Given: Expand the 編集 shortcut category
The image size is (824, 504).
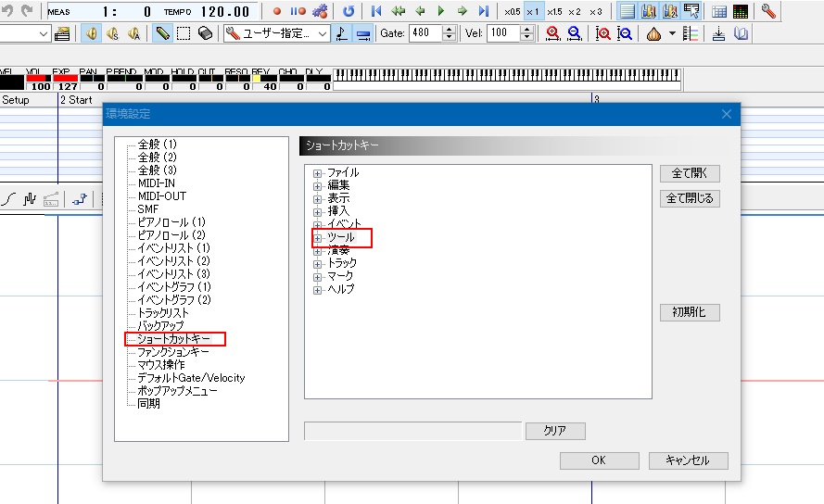Looking at the screenshot, I should tap(317, 186).
